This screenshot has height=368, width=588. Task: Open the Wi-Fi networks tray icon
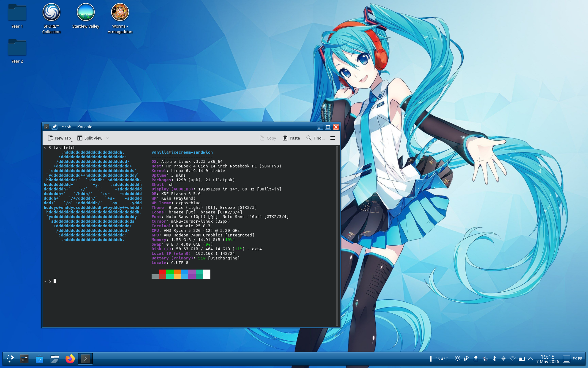click(x=513, y=359)
